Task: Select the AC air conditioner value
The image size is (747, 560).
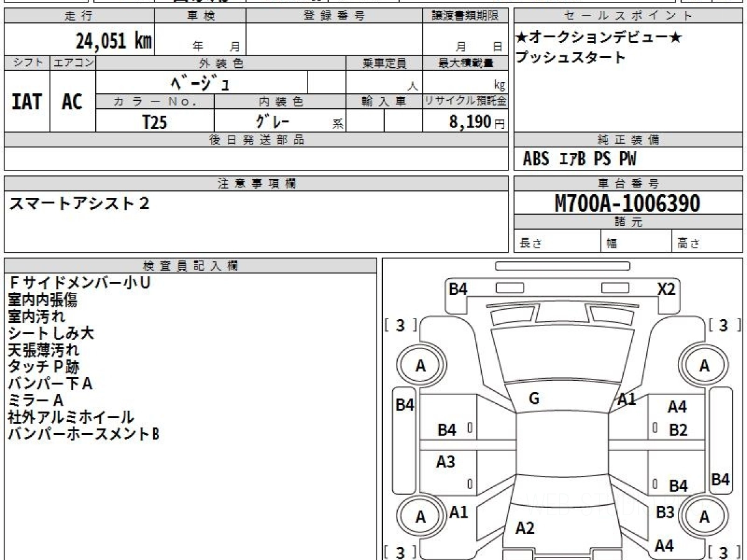Action: coord(73,101)
